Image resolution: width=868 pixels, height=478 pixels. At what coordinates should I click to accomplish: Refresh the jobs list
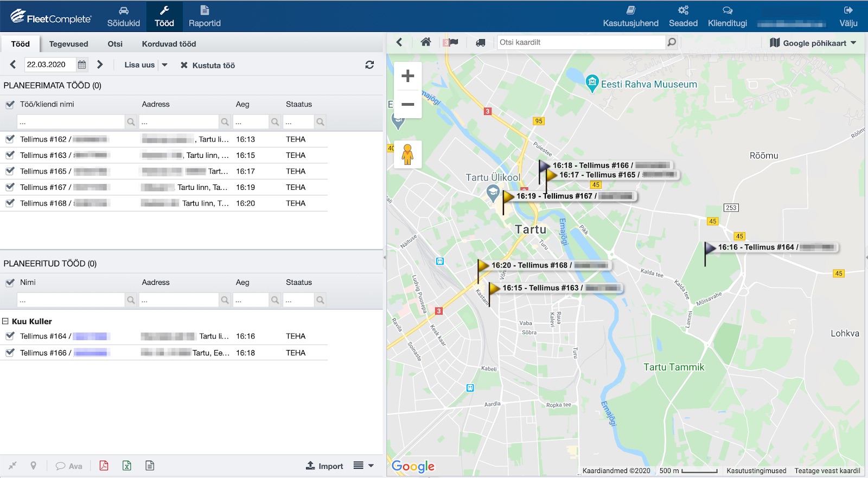click(x=369, y=65)
